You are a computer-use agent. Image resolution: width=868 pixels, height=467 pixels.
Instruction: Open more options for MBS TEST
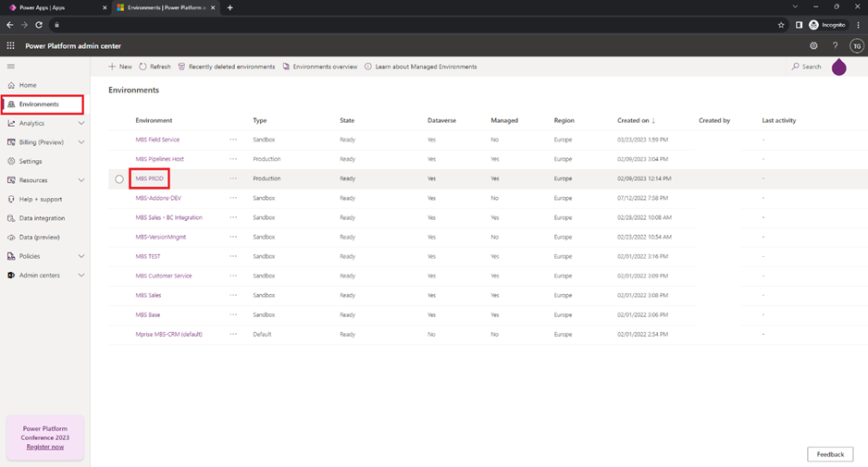click(233, 256)
